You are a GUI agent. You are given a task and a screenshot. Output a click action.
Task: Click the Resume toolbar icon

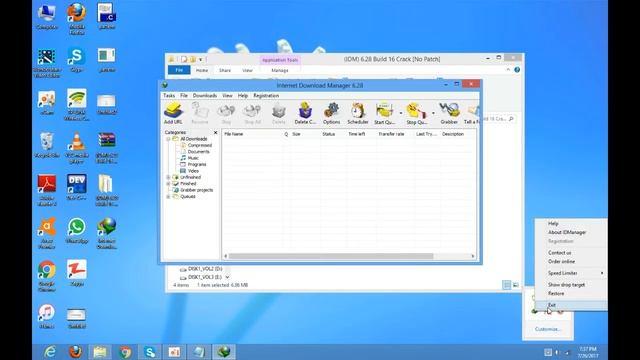(x=200, y=113)
